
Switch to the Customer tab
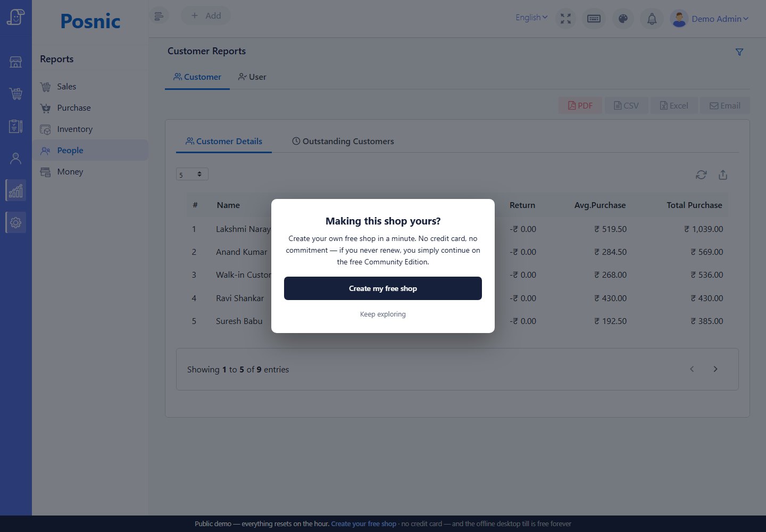tap(197, 77)
